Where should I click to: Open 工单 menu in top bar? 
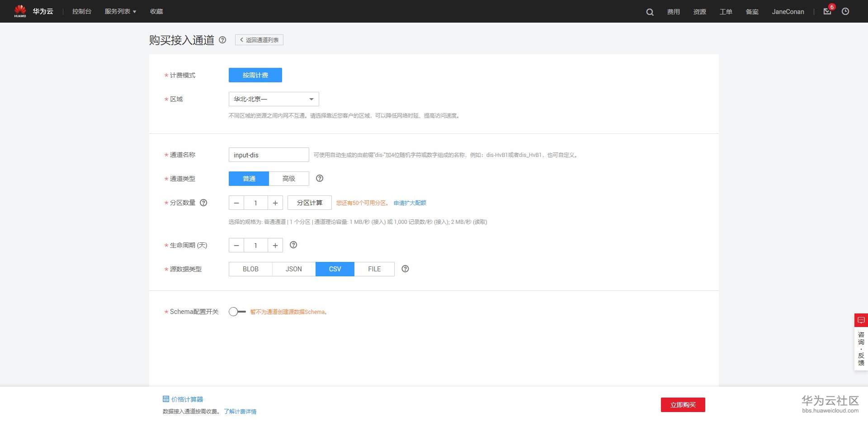pos(726,12)
